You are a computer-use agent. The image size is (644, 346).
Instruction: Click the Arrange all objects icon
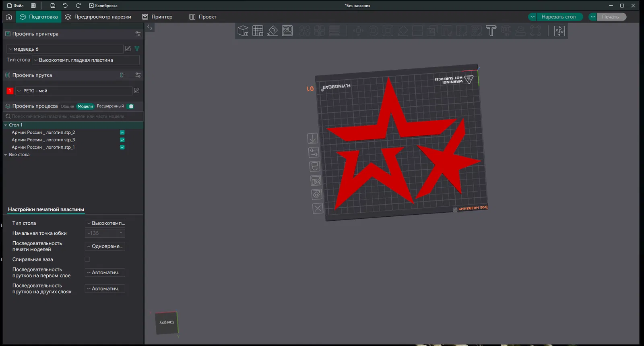(x=287, y=31)
